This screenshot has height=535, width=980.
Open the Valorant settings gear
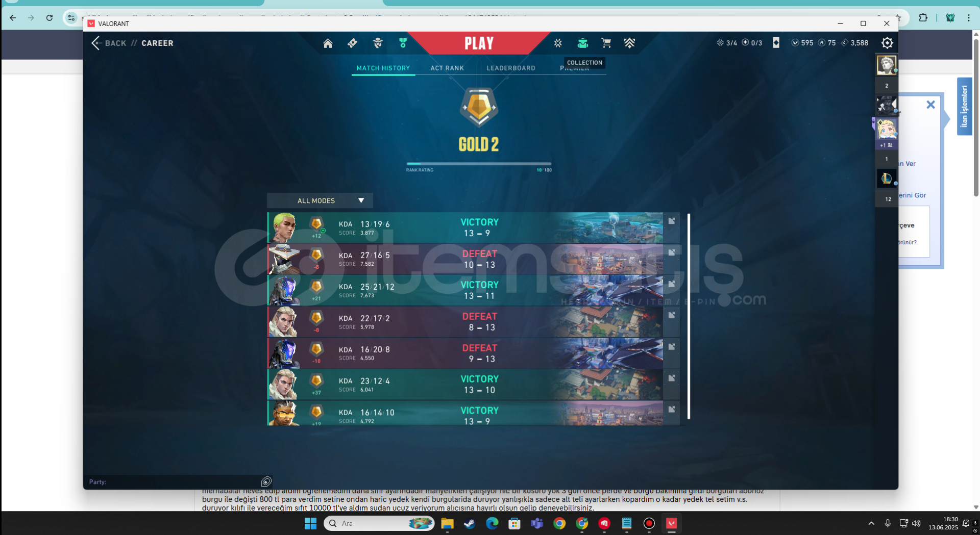click(x=887, y=43)
